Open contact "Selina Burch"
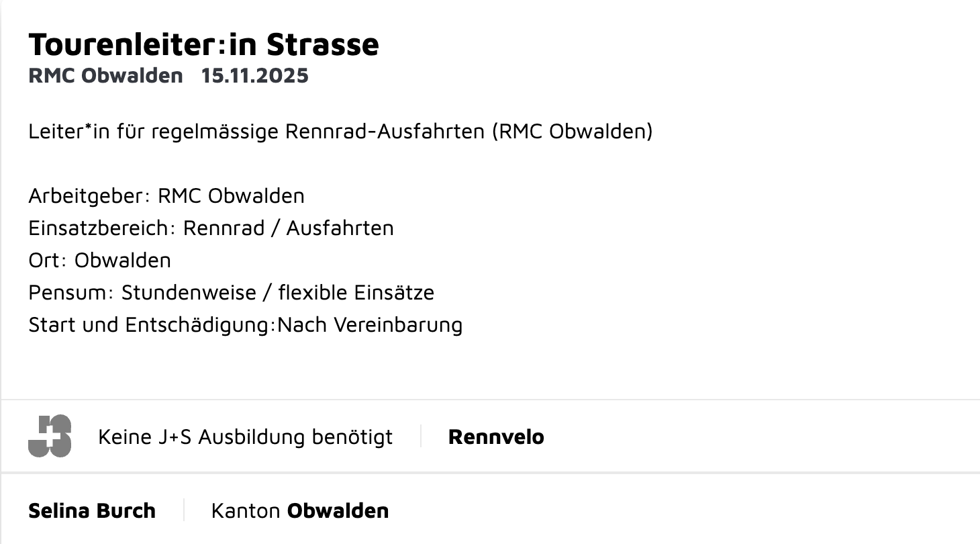The height and width of the screenshot is (544, 980). click(92, 510)
